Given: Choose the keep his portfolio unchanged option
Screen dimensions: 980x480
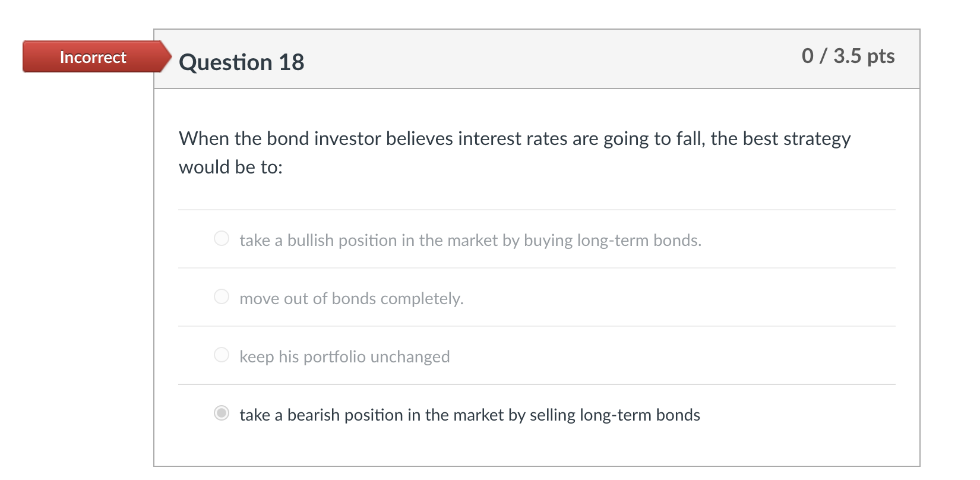Looking at the screenshot, I should [221, 354].
